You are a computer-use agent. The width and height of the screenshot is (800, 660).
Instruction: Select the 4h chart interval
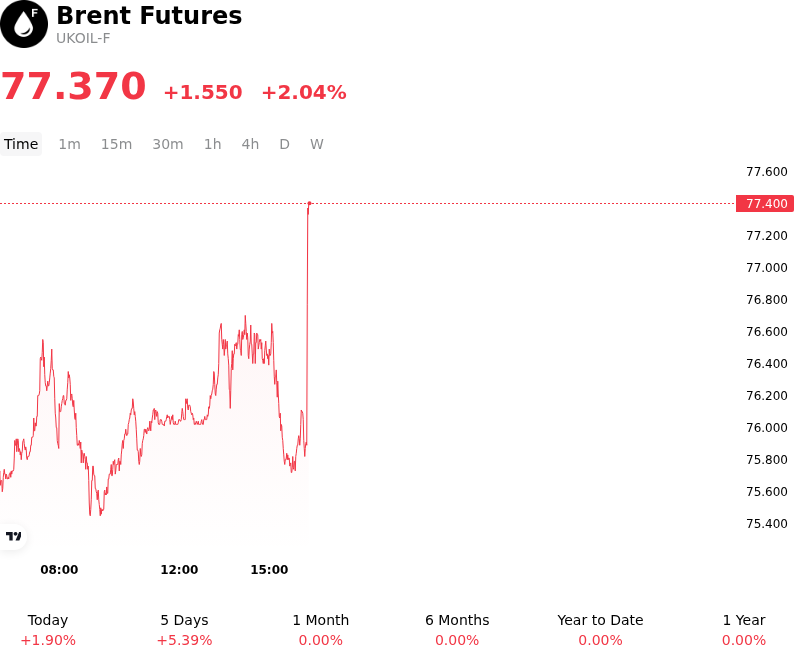pyautogui.click(x=250, y=144)
